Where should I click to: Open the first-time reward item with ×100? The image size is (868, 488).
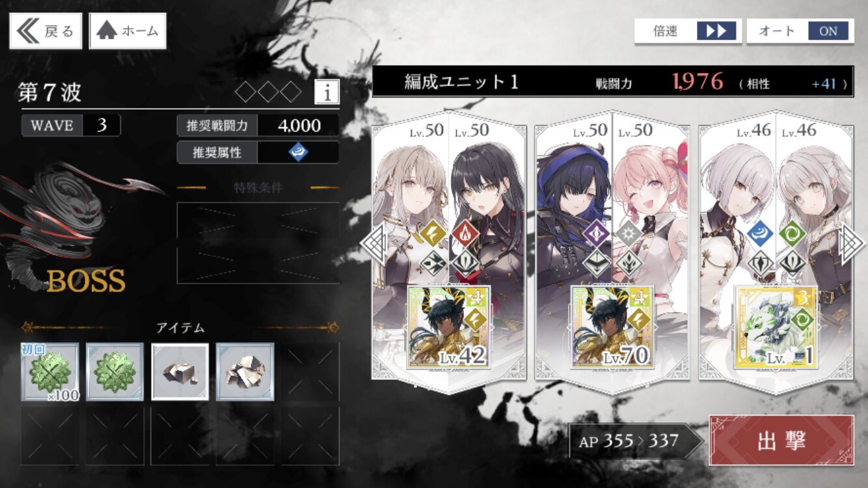(x=50, y=372)
